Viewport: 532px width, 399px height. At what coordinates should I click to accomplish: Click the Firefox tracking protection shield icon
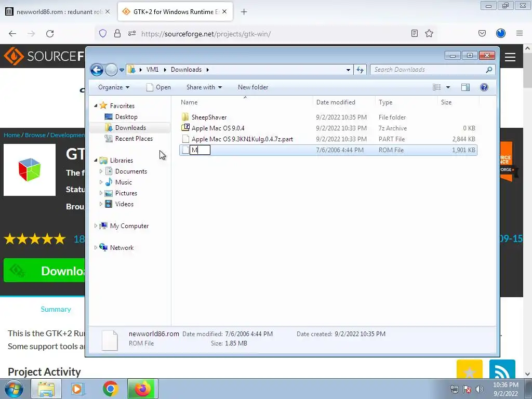coord(103,33)
